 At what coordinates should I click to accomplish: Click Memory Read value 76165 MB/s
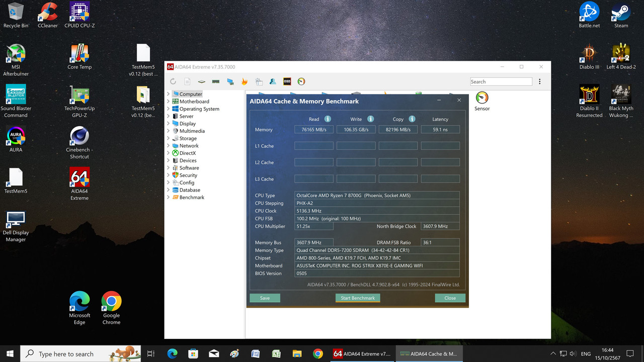314,130
